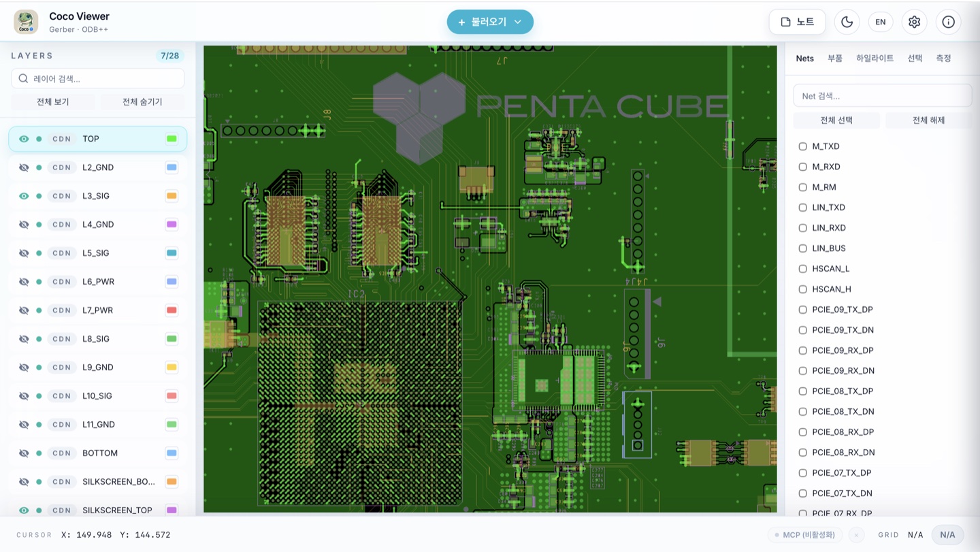
Task: Hide the TOP layer using its eye icon
Action: (24, 139)
